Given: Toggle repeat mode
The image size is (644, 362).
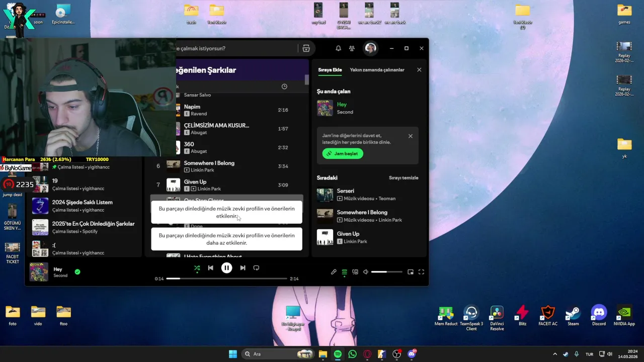Looking at the screenshot, I should tap(256, 268).
